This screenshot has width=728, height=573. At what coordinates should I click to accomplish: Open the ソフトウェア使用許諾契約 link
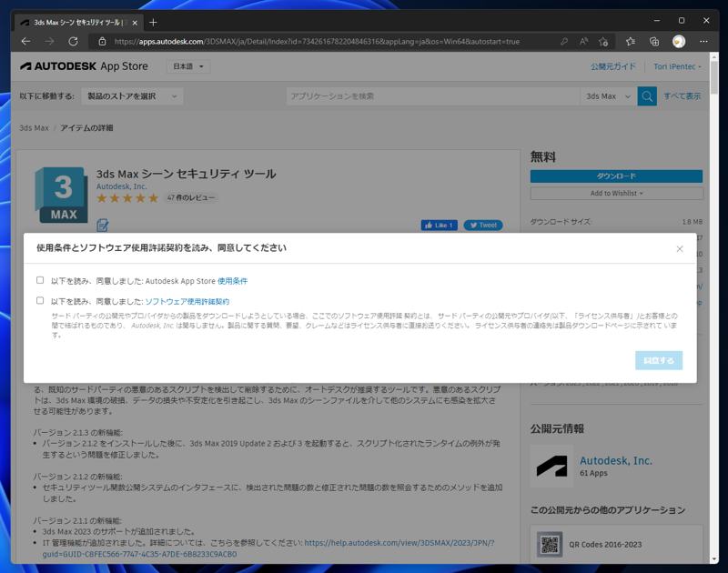[x=187, y=301]
